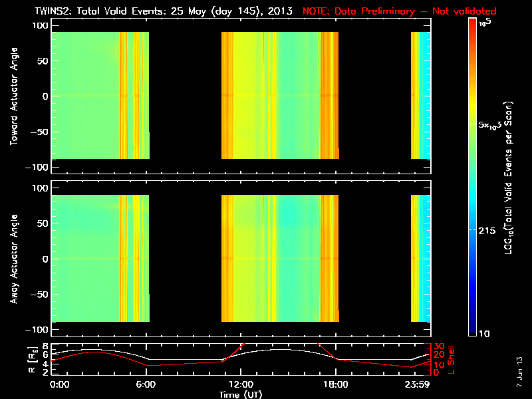
Task: Click the 'Time (UT)' x-axis label
Action: pos(241,394)
